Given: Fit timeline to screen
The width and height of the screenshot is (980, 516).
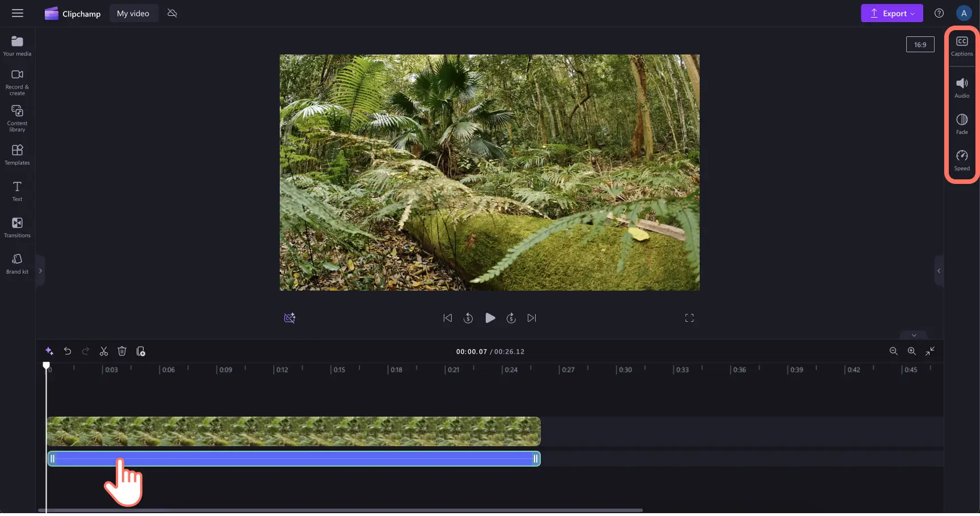Looking at the screenshot, I should click(929, 351).
